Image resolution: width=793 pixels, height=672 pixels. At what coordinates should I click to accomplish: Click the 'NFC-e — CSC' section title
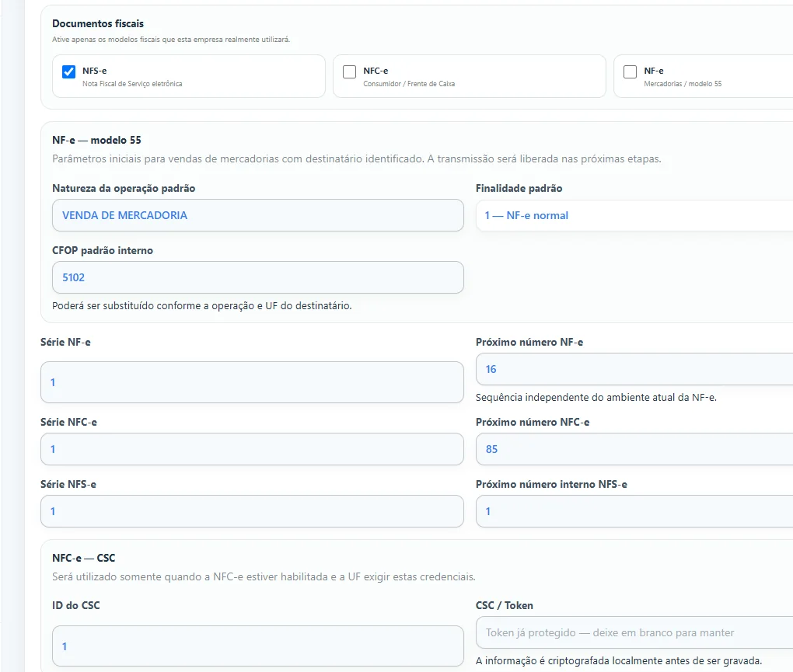pos(83,558)
